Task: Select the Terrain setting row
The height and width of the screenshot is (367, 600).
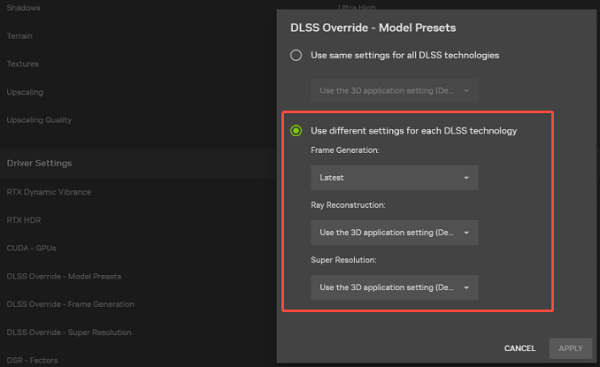Action: 138,36
